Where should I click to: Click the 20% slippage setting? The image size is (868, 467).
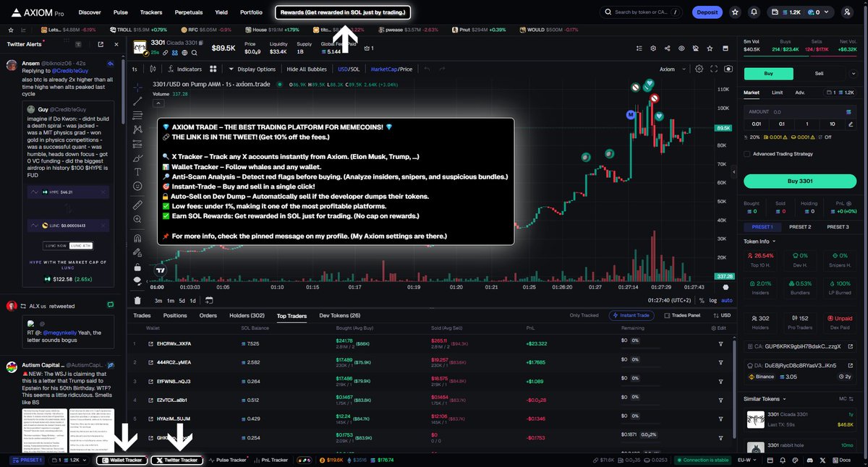coord(752,137)
